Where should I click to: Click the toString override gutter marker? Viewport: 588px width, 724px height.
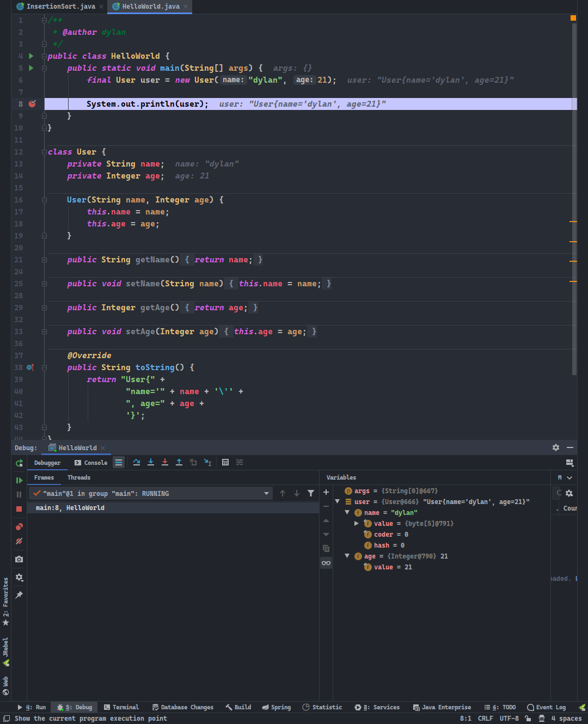click(30, 367)
